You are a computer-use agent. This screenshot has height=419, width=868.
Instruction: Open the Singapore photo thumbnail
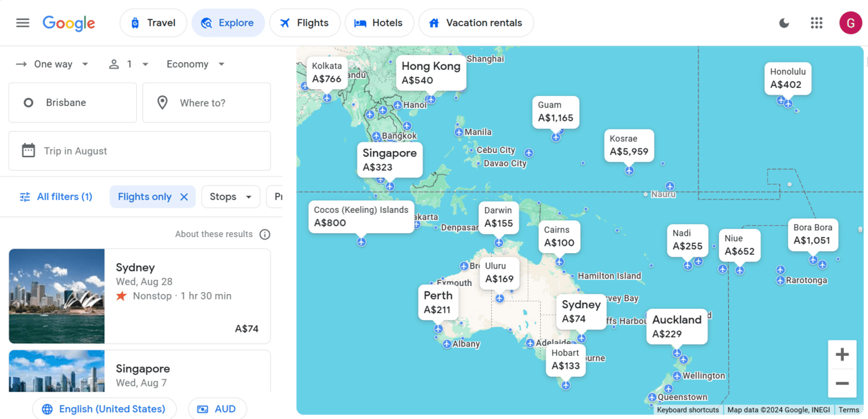(57, 371)
